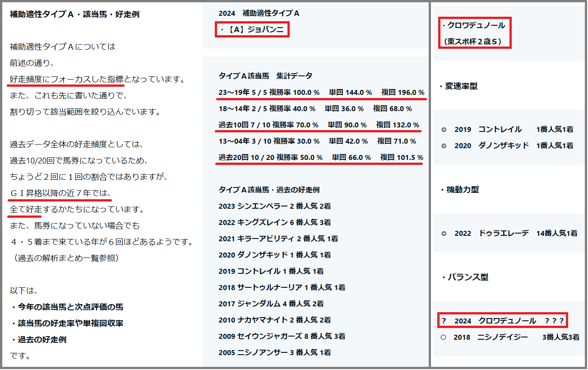Click text （過去の解析まとめ一覧参照）

coord(66,258)
